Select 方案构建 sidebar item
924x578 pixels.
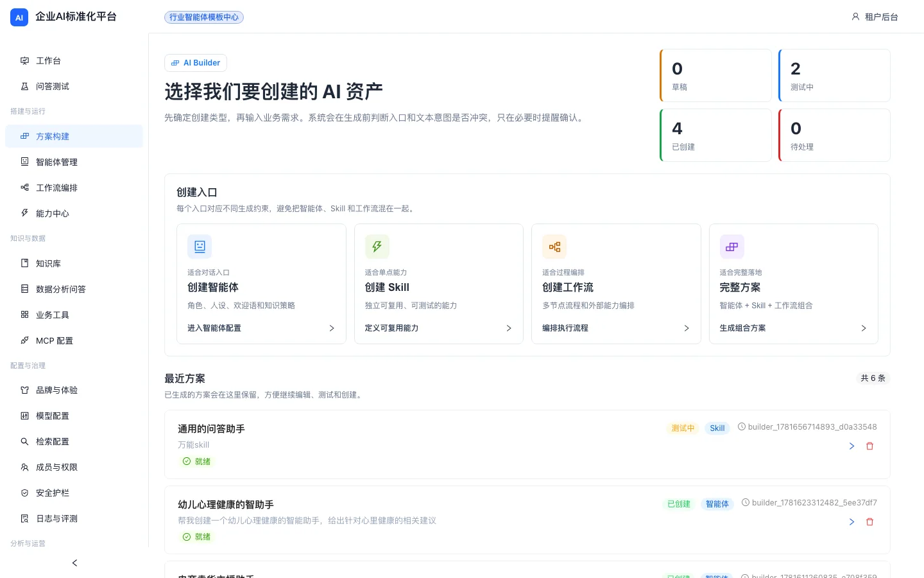pyautogui.click(x=74, y=136)
